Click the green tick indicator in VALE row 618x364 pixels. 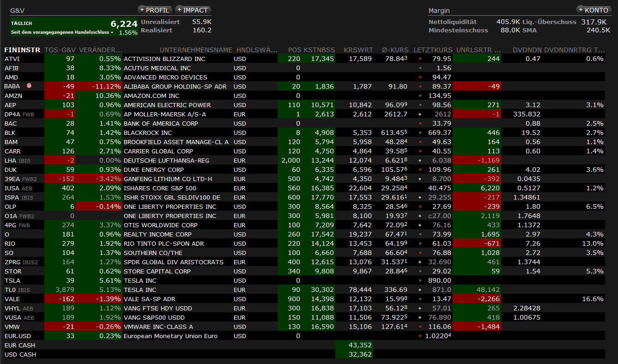[420, 299]
